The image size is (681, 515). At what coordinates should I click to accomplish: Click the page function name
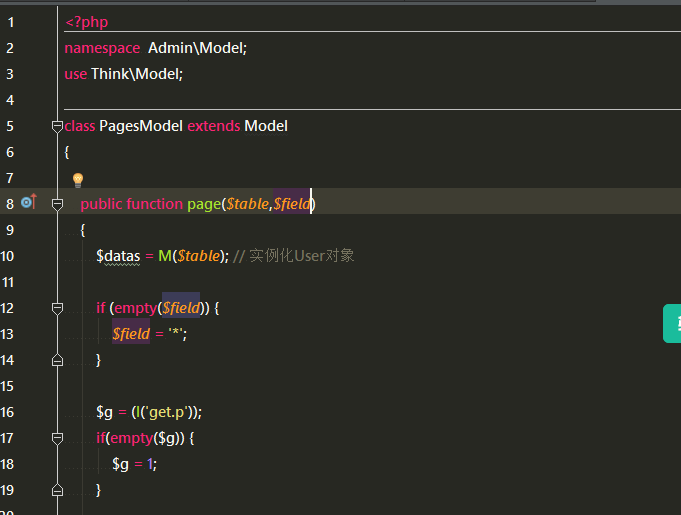[203, 204]
